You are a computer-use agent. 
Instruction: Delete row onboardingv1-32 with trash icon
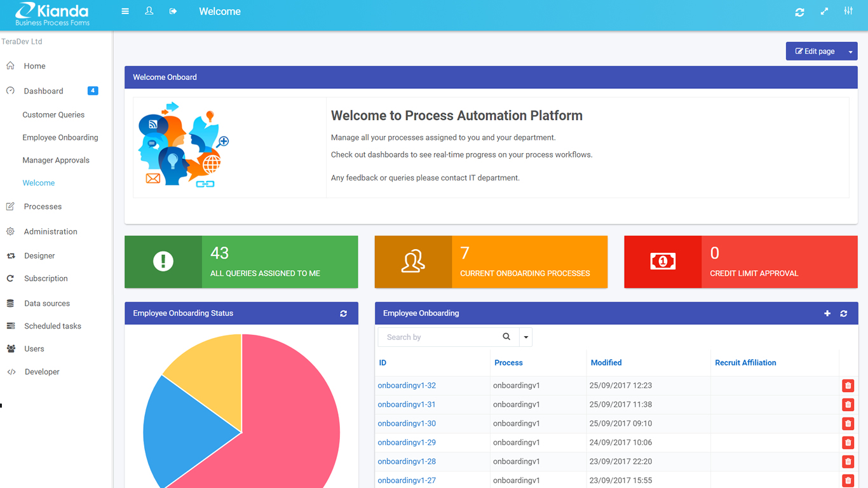(848, 386)
